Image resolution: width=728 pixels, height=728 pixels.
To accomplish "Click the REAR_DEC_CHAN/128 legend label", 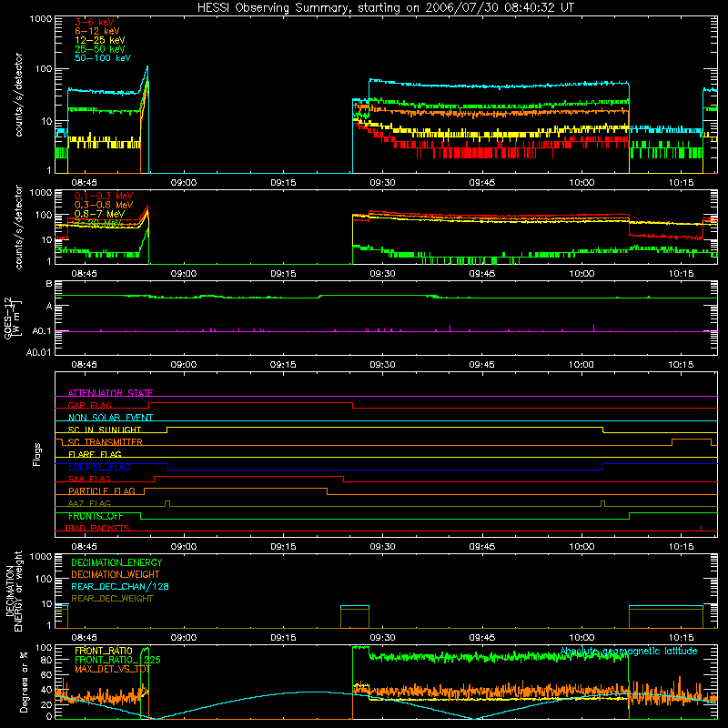I will click(x=120, y=587).
